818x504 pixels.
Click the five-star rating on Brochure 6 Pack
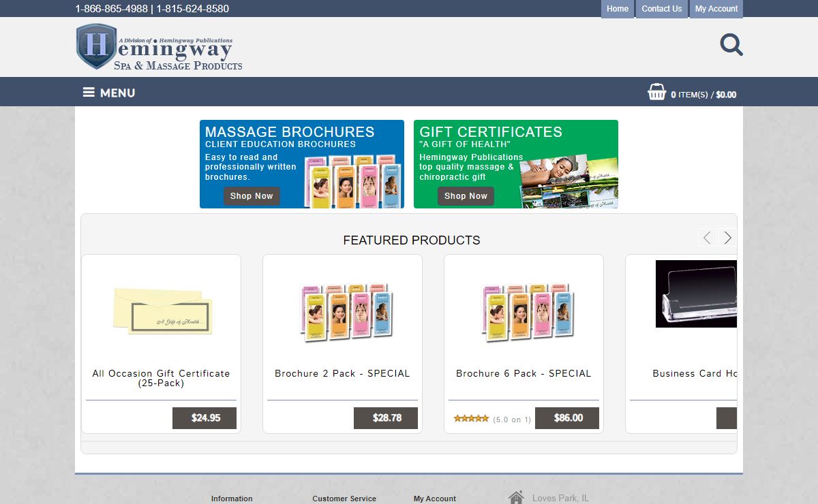tap(471, 419)
